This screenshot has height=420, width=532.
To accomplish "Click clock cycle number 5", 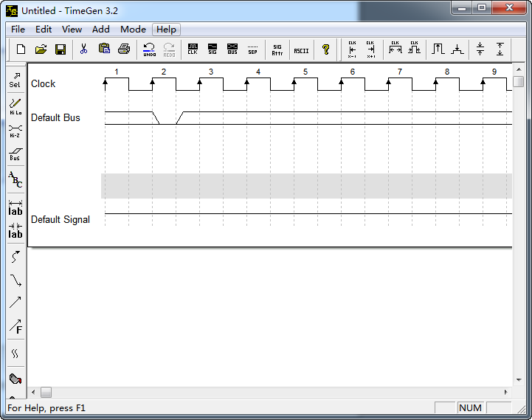I will (x=305, y=72).
